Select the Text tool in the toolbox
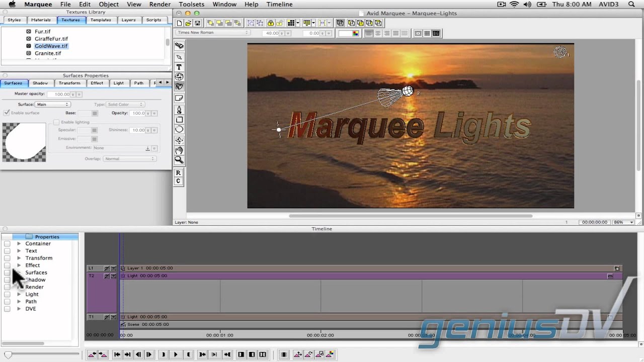The height and width of the screenshot is (362, 644). [179, 67]
